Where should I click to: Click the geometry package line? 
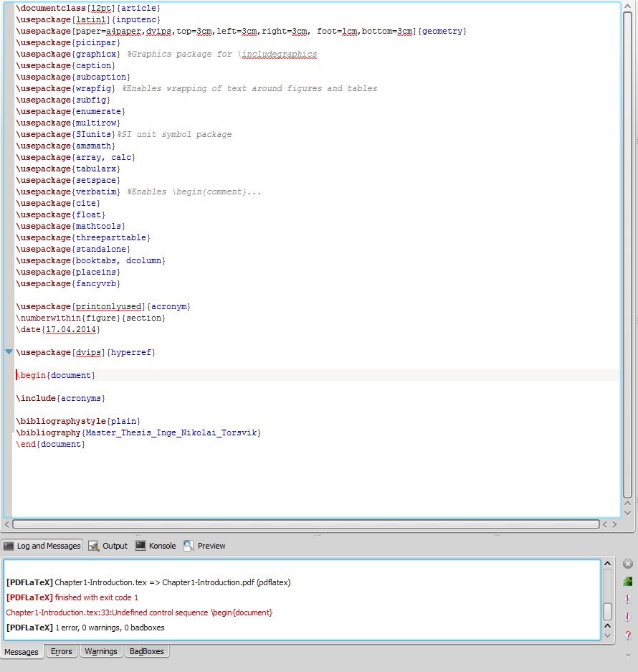point(242,32)
